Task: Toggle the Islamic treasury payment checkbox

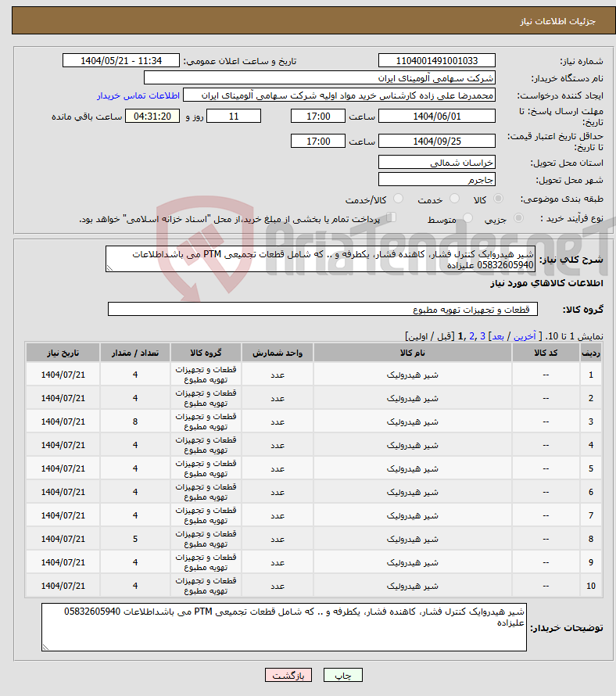Action: coord(391,217)
